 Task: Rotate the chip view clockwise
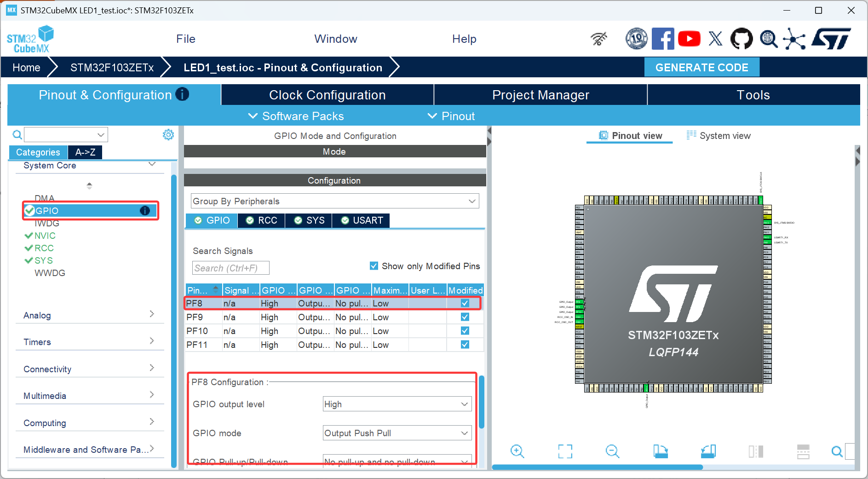point(661,451)
